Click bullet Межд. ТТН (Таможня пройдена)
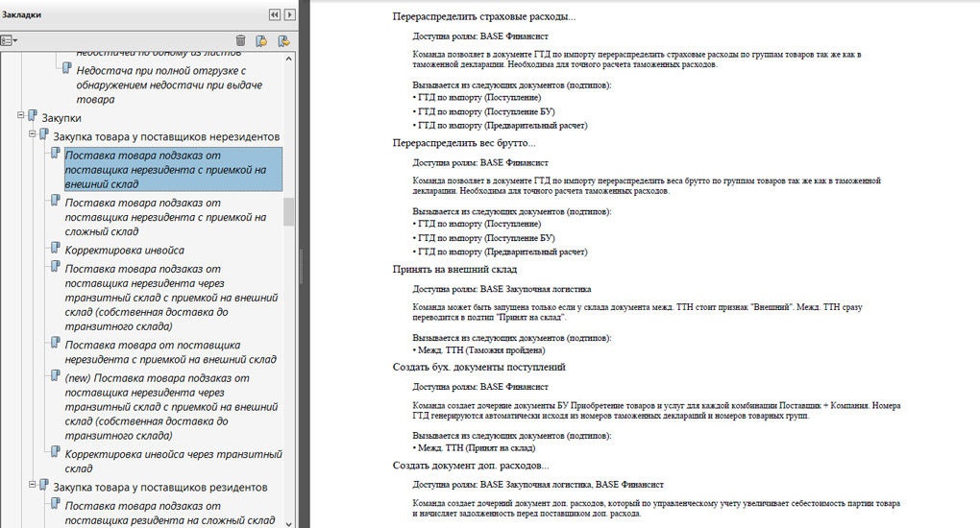This screenshot has width=980, height=528. tap(478, 349)
